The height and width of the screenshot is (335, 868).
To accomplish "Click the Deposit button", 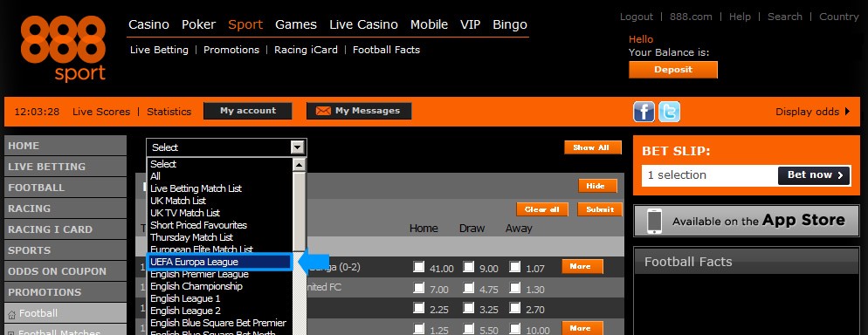I will tap(673, 70).
